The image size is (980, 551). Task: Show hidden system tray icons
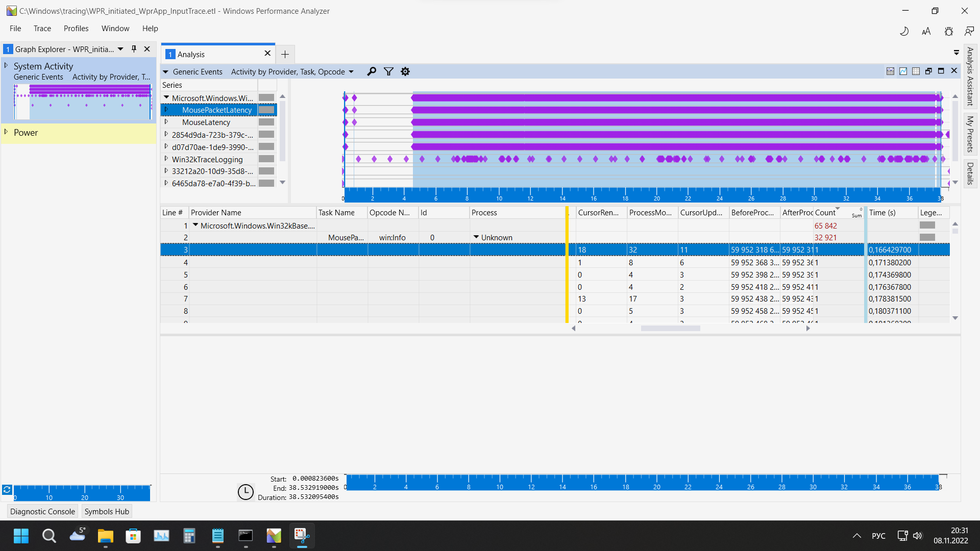coord(857,536)
